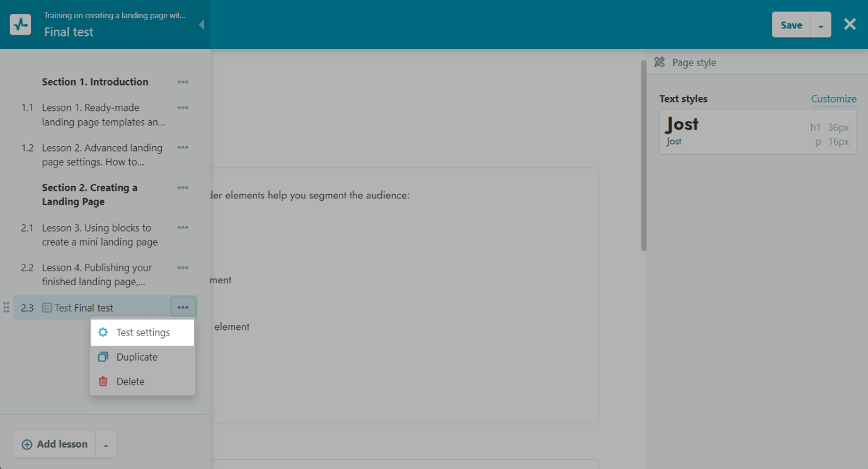The width and height of the screenshot is (868, 469).
Task: Click the Final test title in header
Action: (x=69, y=32)
